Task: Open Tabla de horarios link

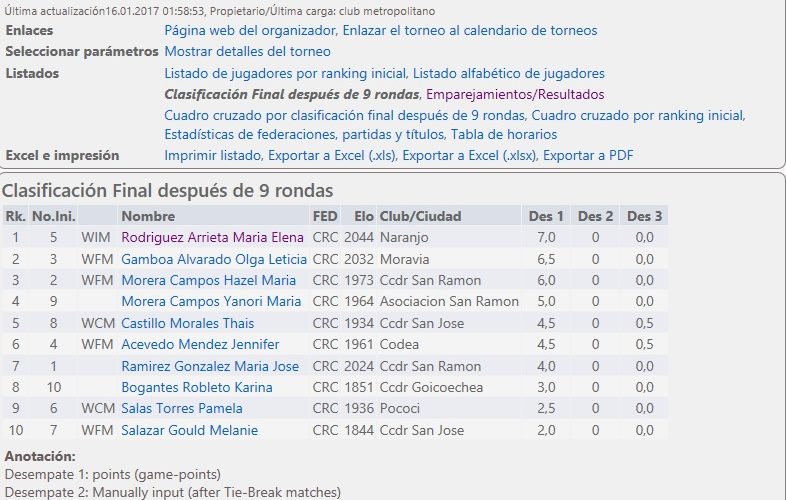Action: tap(504, 135)
